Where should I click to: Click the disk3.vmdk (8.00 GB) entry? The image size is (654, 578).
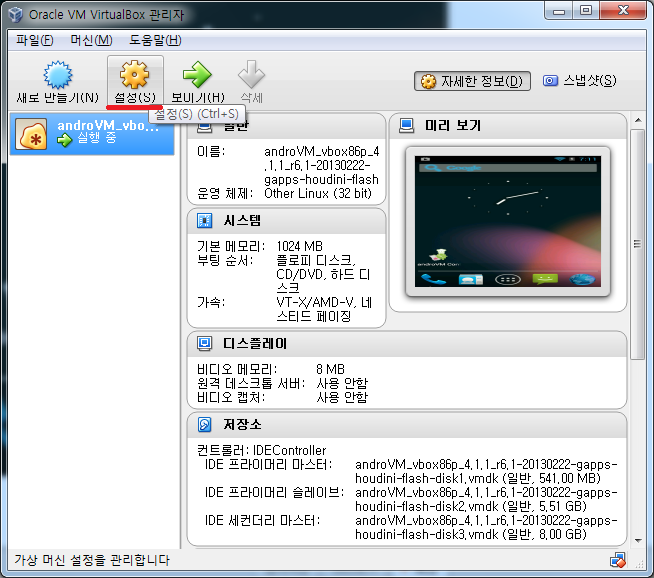[x=486, y=527]
